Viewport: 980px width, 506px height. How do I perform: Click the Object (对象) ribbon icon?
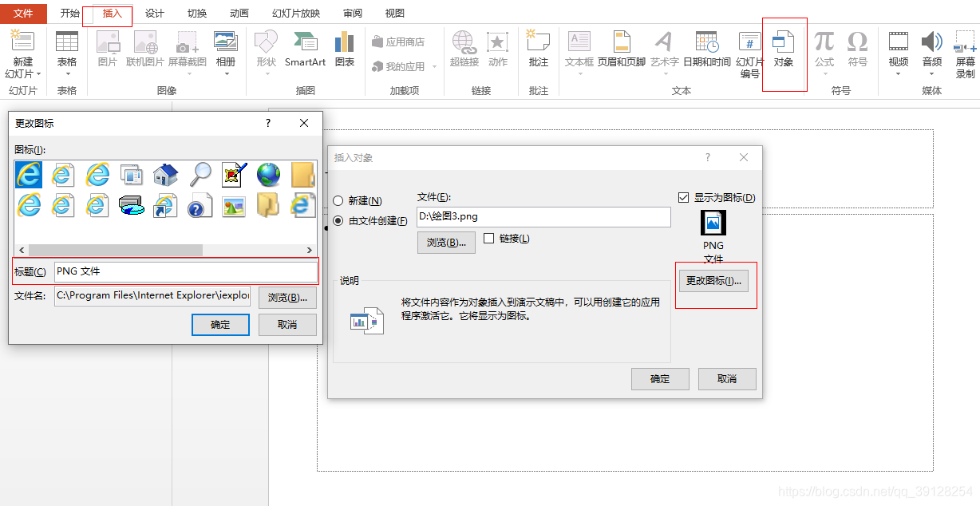[x=784, y=42]
